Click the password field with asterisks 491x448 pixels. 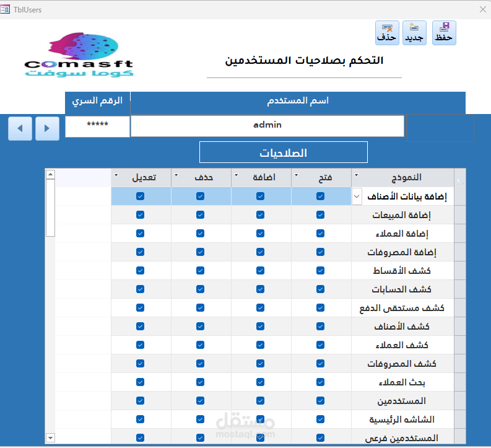(x=97, y=126)
